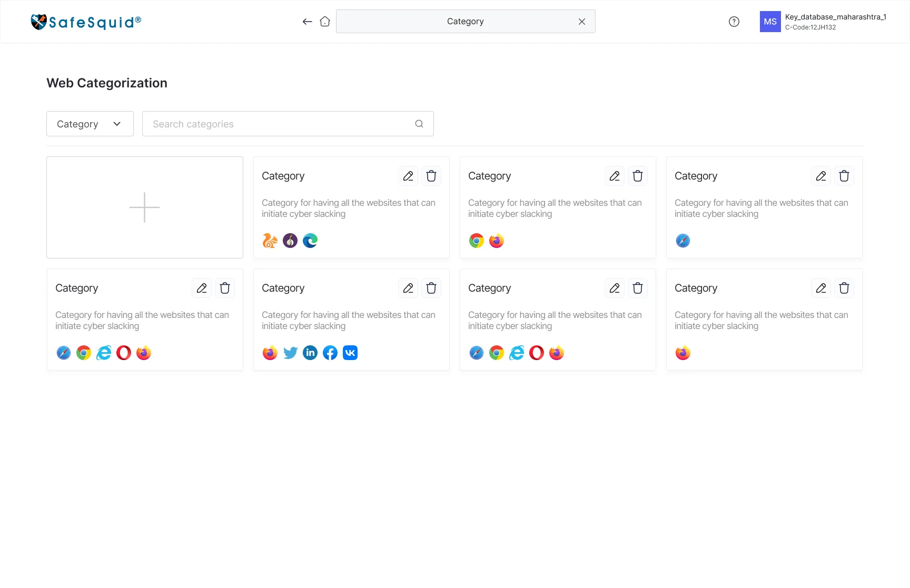Edit the category with the Twitter icon
The height and width of the screenshot is (588, 910).
pyautogui.click(x=408, y=288)
